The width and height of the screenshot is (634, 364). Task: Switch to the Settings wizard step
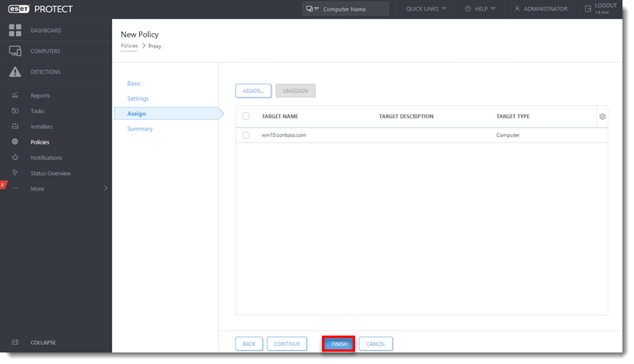coord(138,98)
